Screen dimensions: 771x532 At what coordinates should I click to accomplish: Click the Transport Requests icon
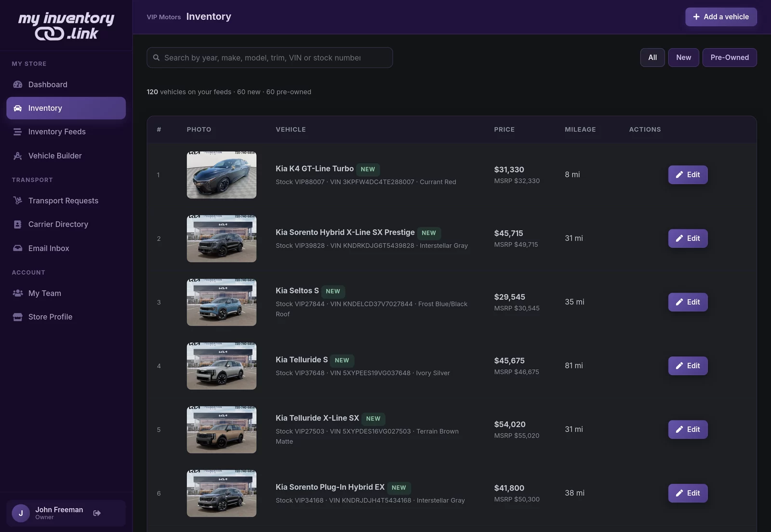tap(18, 200)
